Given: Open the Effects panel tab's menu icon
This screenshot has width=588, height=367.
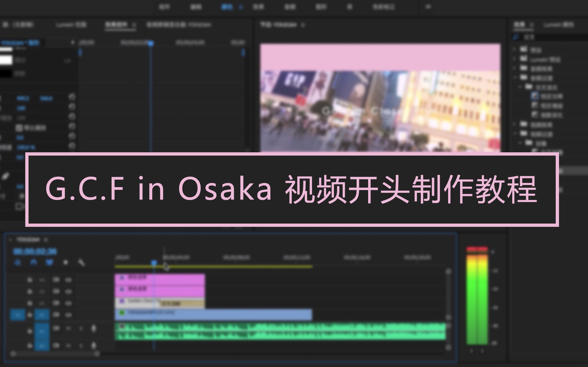Looking at the screenshot, I should click(531, 25).
